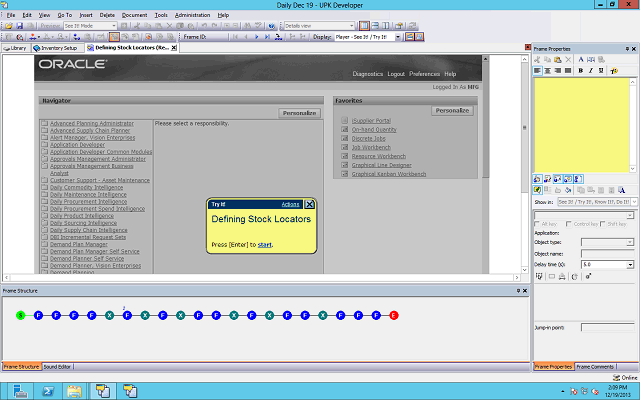Center-align bubble text
Image resolution: width=640 pixels, height=400 pixels.
pyautogui.click(x=547, y=71)
